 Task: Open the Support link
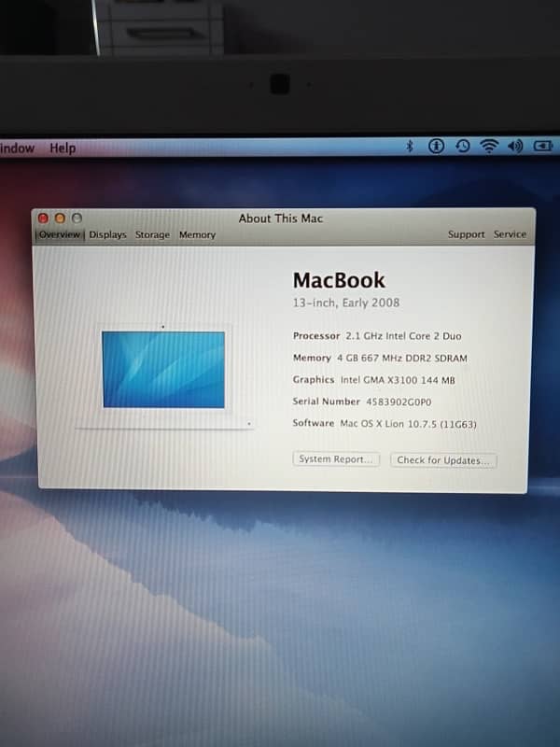point(466,234)
